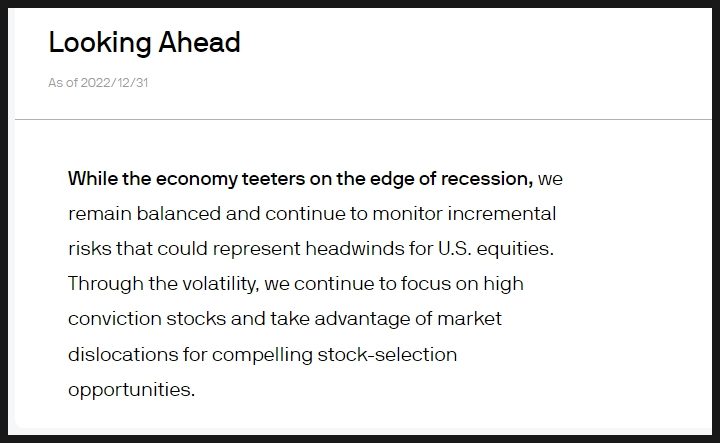
Task: Click the word 'headwinds' in the paragraph
Action: point(354,248)
